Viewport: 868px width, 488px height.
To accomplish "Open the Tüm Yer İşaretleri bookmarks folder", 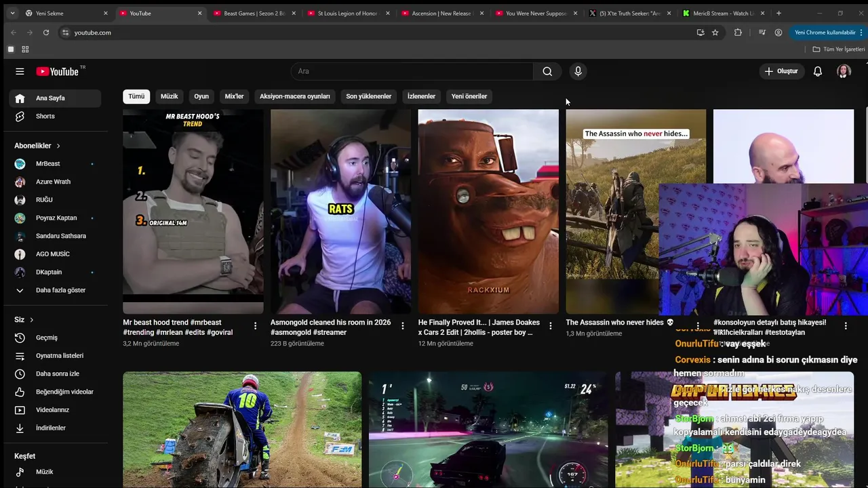I will point(839,49).
